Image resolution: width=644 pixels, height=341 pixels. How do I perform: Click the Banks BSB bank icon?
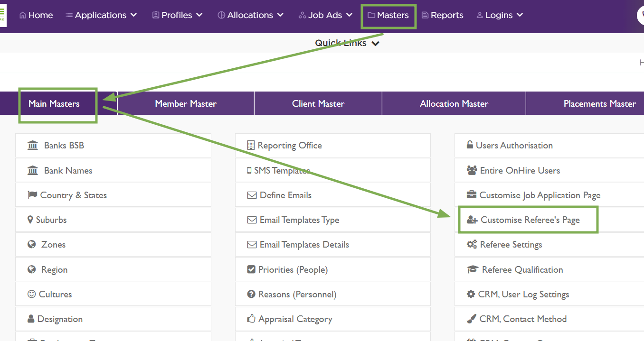coord(33,145)
